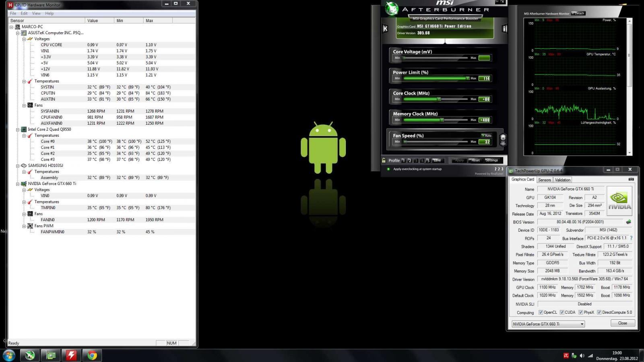Click the network signal tray icon

(590, 356)
